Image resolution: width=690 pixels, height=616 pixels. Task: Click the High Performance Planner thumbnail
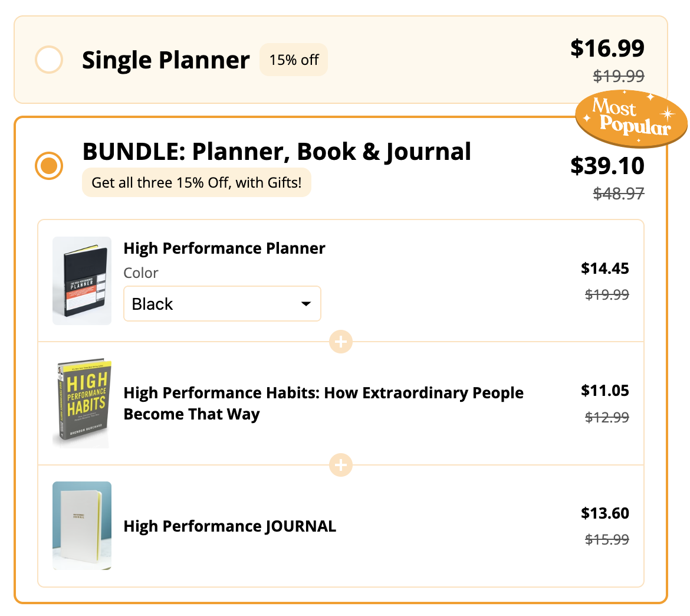pos(82,281)
